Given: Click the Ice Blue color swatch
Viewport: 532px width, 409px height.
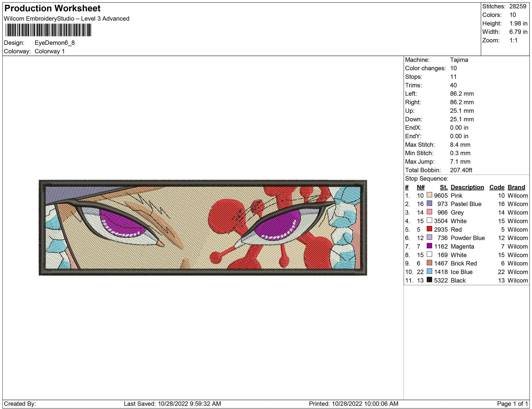Looking at the screenshot, I should click(429, 271).
